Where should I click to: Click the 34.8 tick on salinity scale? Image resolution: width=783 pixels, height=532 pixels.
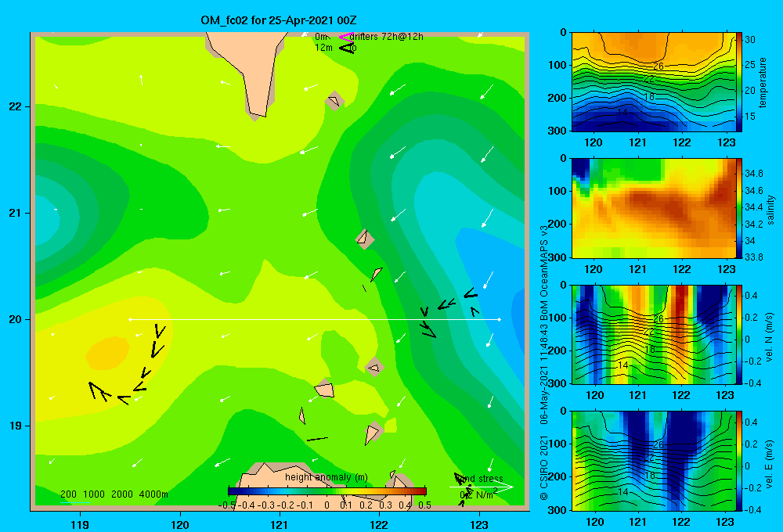click(x=754, y=174)
